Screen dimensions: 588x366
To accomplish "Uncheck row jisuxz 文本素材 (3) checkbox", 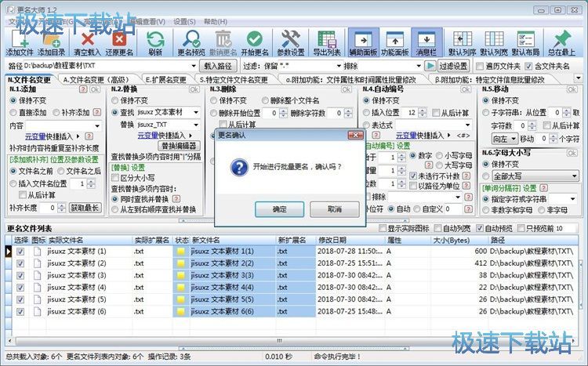I will 20,276.
